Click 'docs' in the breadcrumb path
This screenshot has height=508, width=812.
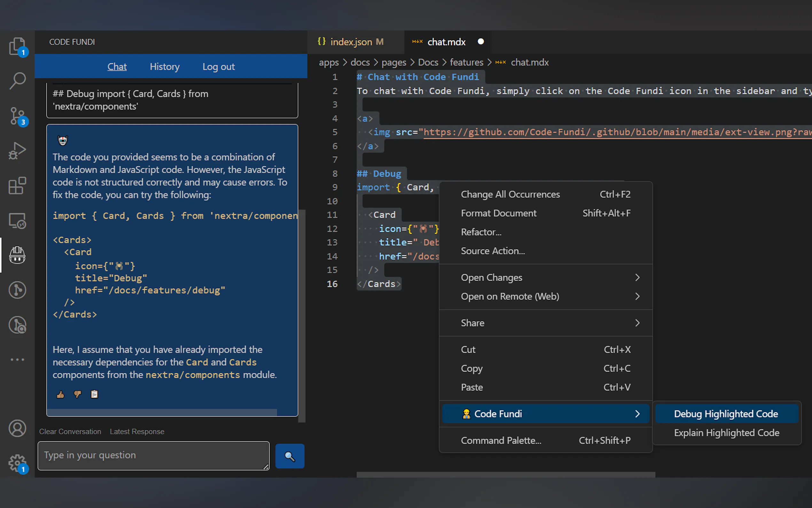(x=360, y=62)
